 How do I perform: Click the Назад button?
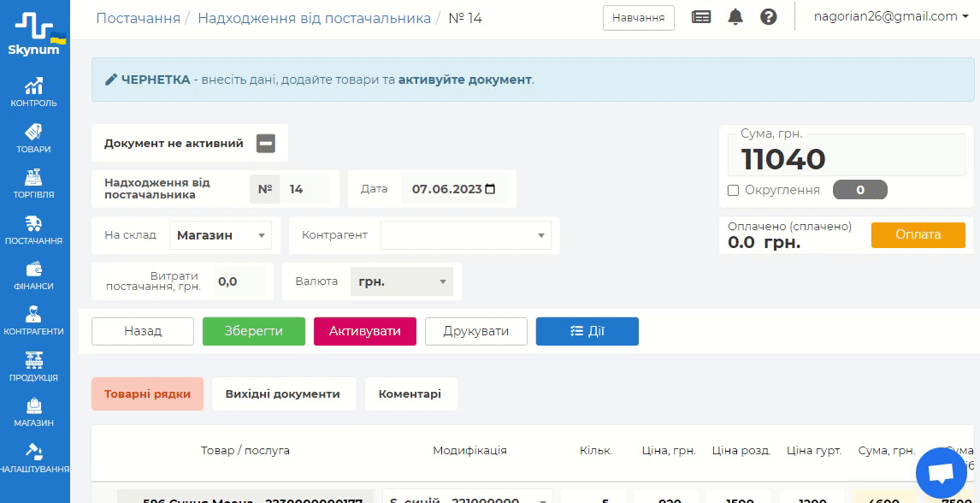(x=143, y=331)
